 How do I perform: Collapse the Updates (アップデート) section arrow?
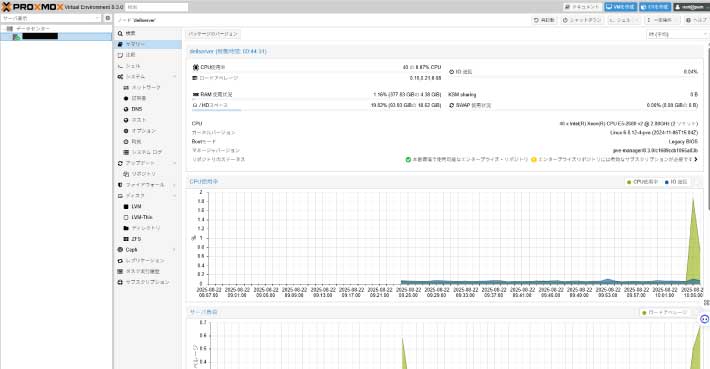(x=175, y=163)
